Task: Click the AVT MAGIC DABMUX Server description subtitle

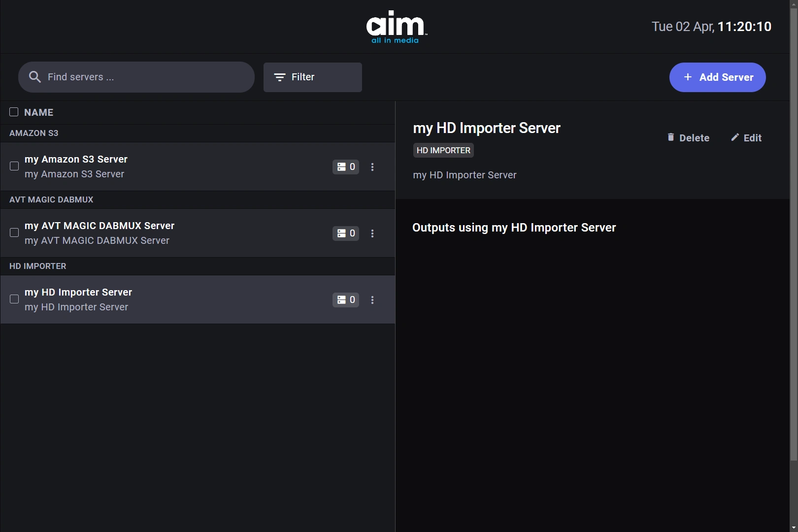Action: (x=97, y=240)
